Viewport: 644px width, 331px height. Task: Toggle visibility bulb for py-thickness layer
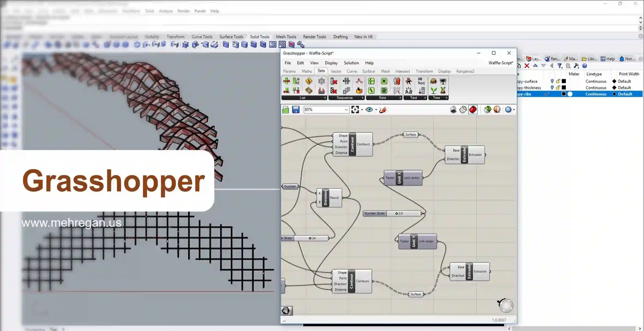552,87
